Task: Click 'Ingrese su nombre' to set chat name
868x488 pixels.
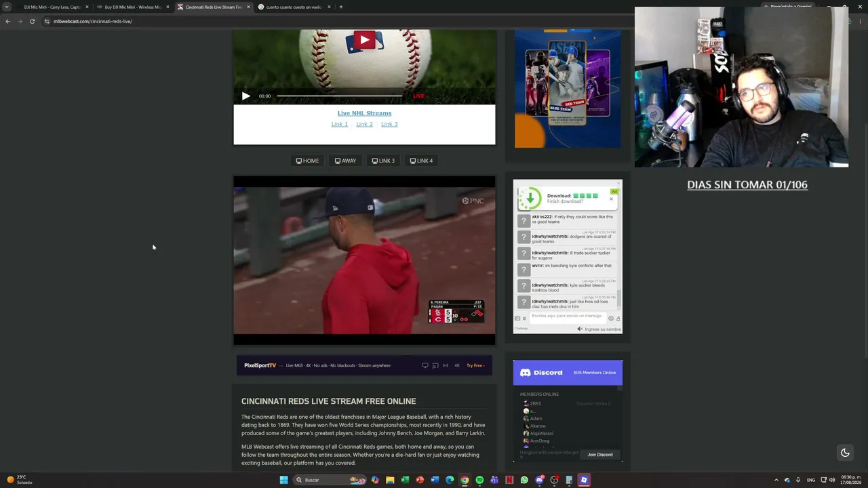Action: point(603,329)
